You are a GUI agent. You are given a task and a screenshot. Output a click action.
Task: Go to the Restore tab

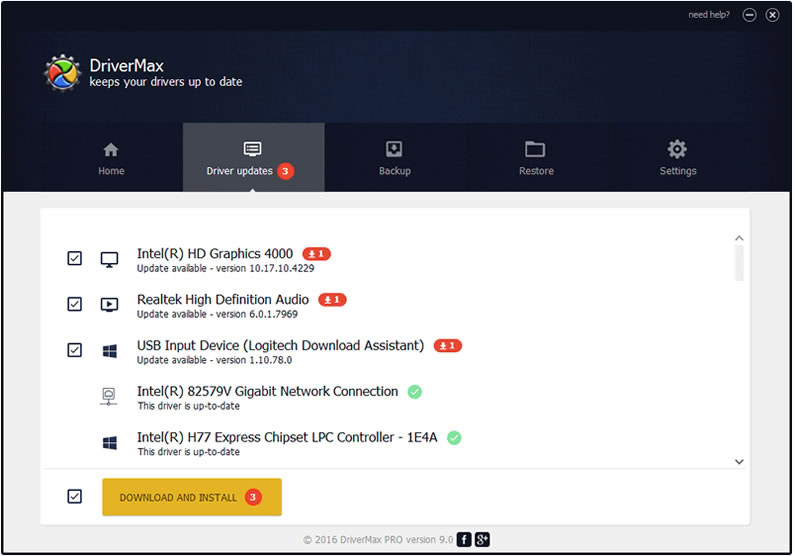536,158
